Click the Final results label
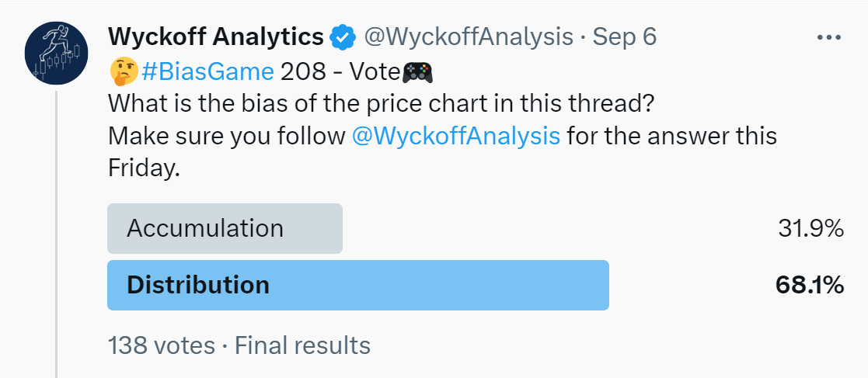868x378 pixels. tap(302, 345)
